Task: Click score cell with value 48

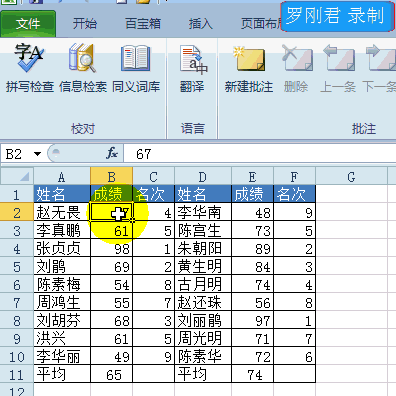Action: tap(253, 212)
